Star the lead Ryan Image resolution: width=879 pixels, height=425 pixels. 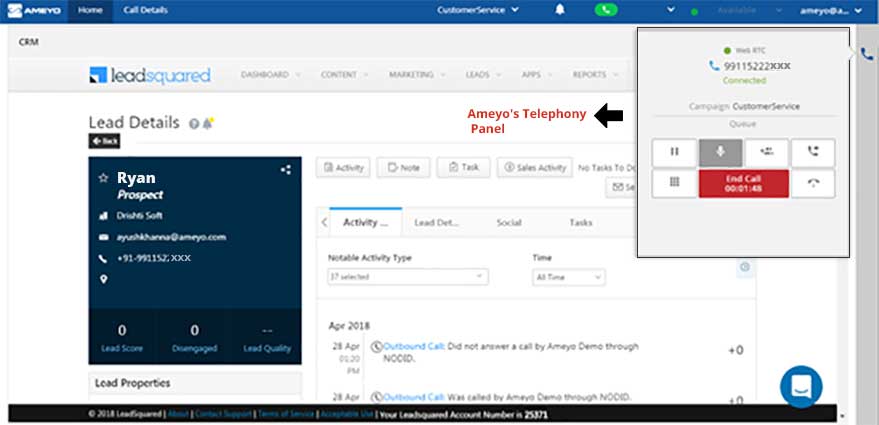(103, 178)
